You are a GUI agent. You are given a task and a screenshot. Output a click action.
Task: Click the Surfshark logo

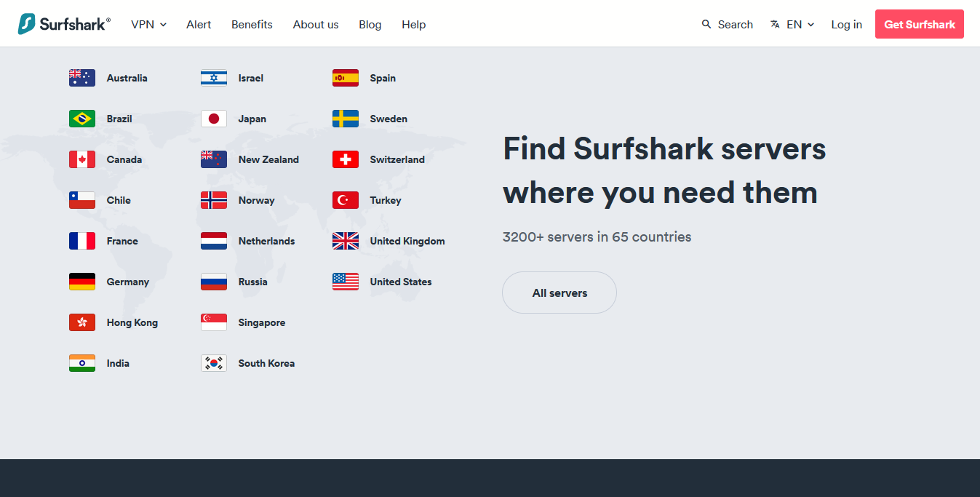click(x=64, y=24)
